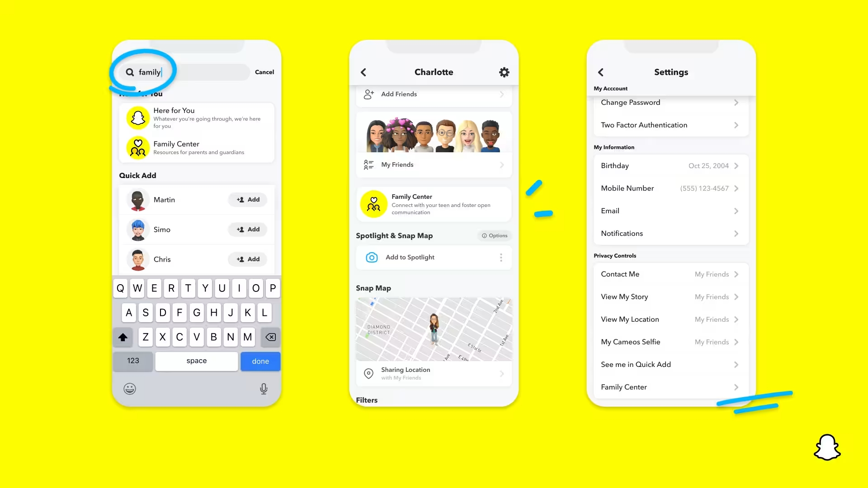Viewport: 868px width, 488px height.
Task: Toggle My Cameos Selfie privacy option
Action: pos(670,342)
